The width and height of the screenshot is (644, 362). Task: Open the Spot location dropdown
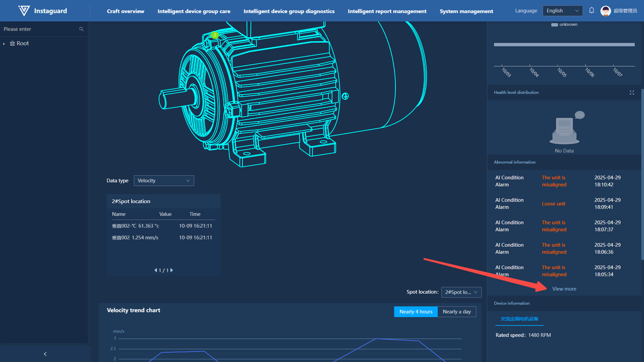point(461,292)
